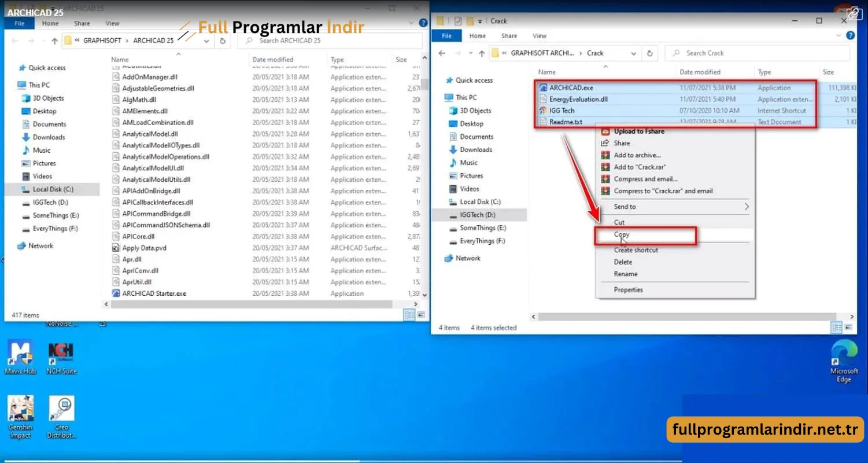Image resolution: width=868 pixels, height=463 pixels.
Task: Open Share tab in Crack window
Action: (509, 36)
